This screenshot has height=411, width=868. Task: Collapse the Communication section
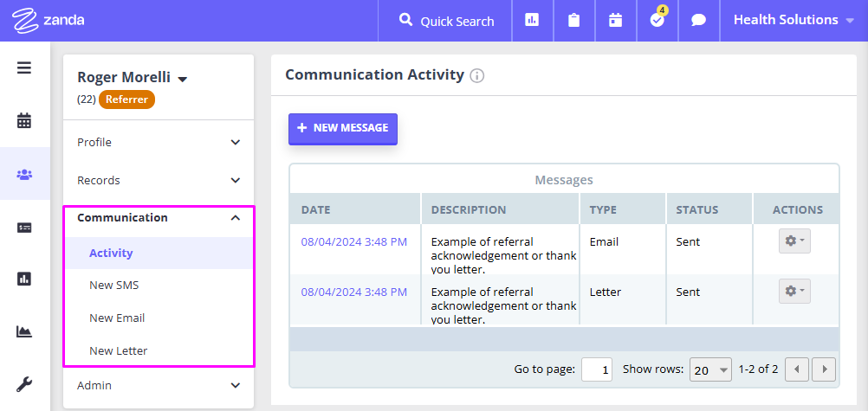(x=159, y=218)
